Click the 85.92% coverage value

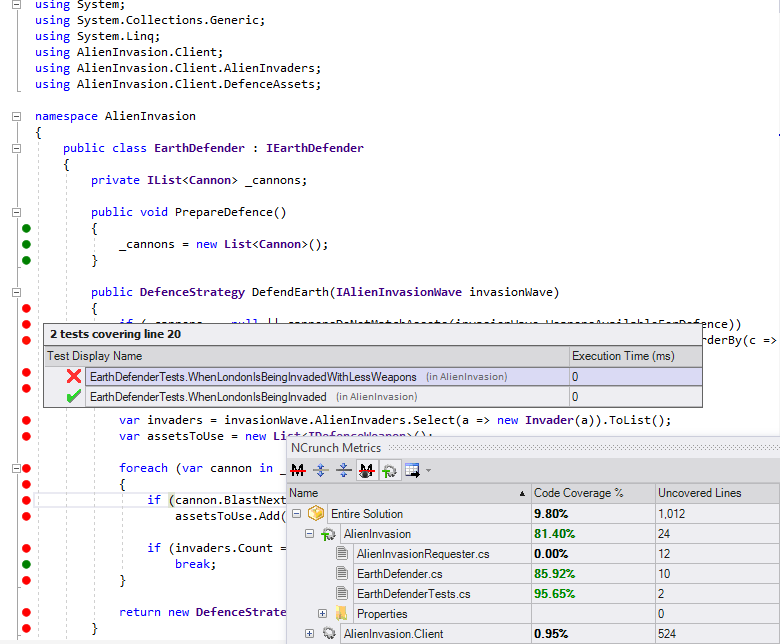[x=554, y=574]
